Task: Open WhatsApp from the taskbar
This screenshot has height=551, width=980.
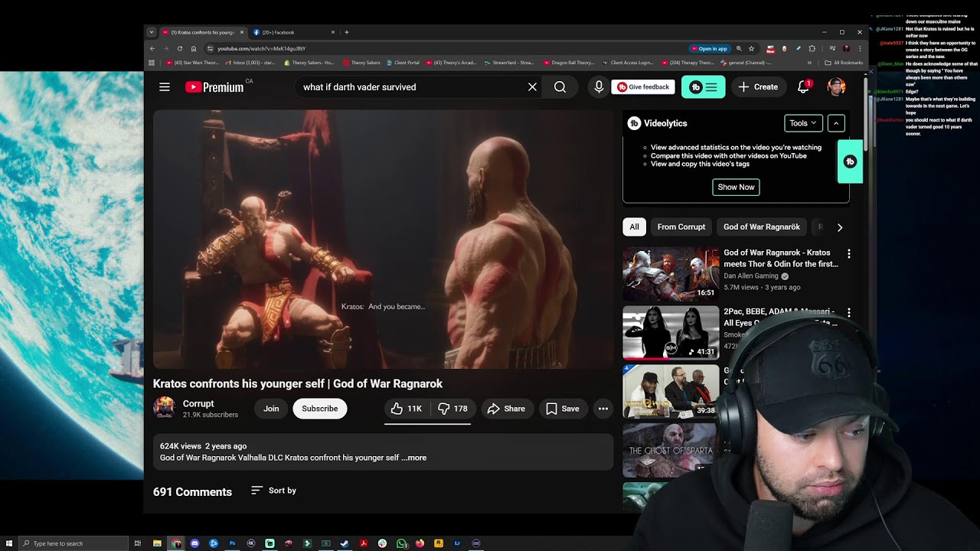Action: pyautogui.click(x=401, y=543)
